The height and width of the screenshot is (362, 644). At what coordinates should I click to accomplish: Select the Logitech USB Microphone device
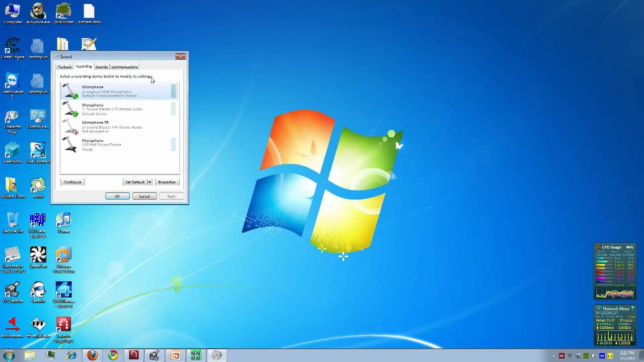coord(119,91)
